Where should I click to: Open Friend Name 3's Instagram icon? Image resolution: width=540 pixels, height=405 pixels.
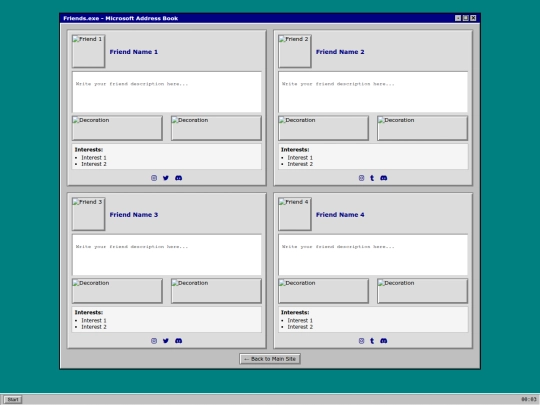[x=154, y=341]
